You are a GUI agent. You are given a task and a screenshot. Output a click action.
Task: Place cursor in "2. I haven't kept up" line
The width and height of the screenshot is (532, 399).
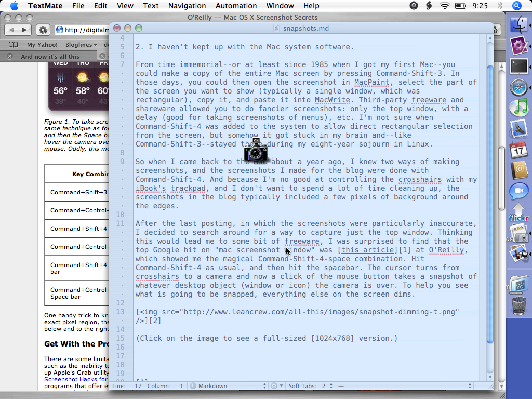tap(245, 47)
